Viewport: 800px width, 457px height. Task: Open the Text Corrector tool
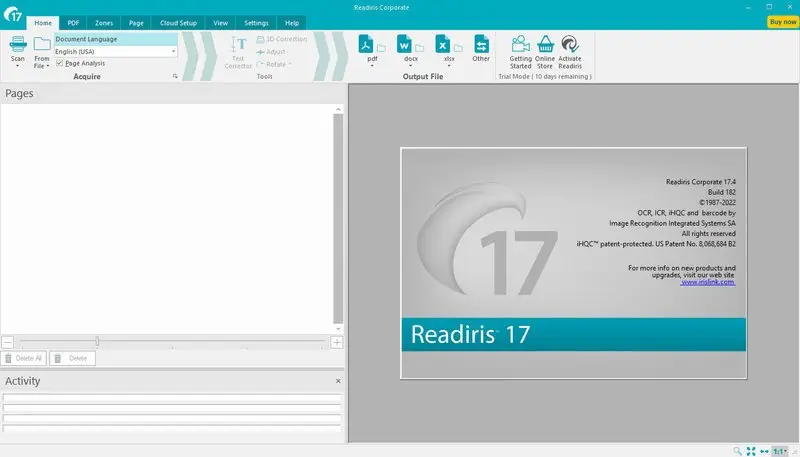click(x=238, y=53)
